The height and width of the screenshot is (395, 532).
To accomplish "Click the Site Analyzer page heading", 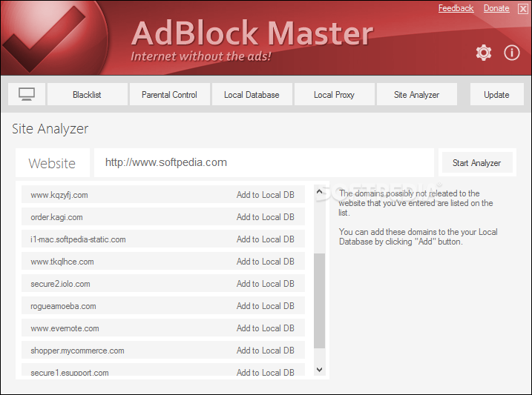I will 50,129.
